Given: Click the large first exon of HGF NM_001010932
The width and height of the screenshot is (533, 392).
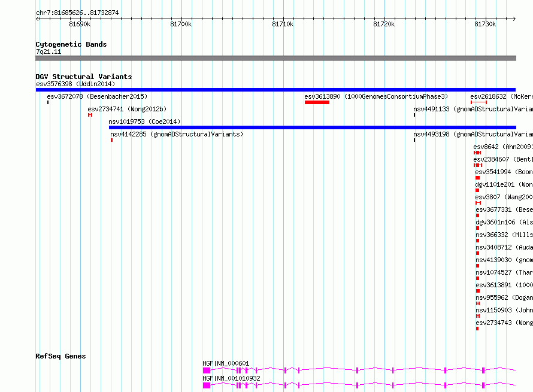Looking at the screenshot, I should click(x=207, y=385).
